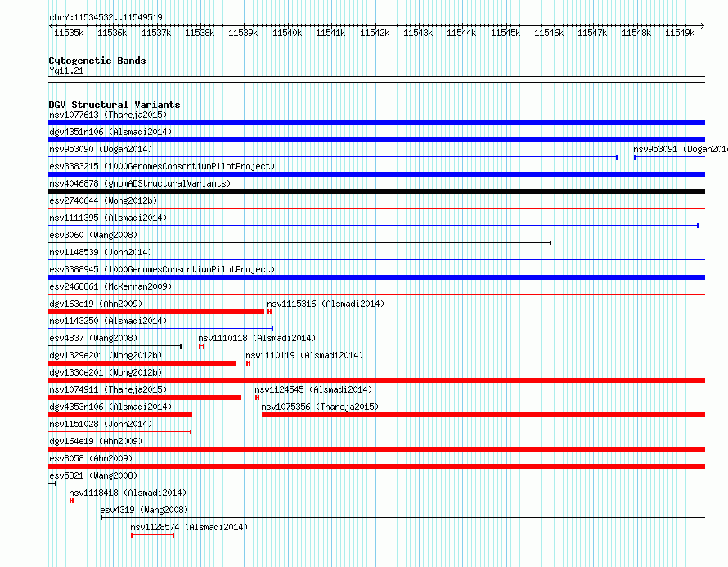
Task: Click the nsv1074911 (Thareja2015) label
Action: pos(108,389)
